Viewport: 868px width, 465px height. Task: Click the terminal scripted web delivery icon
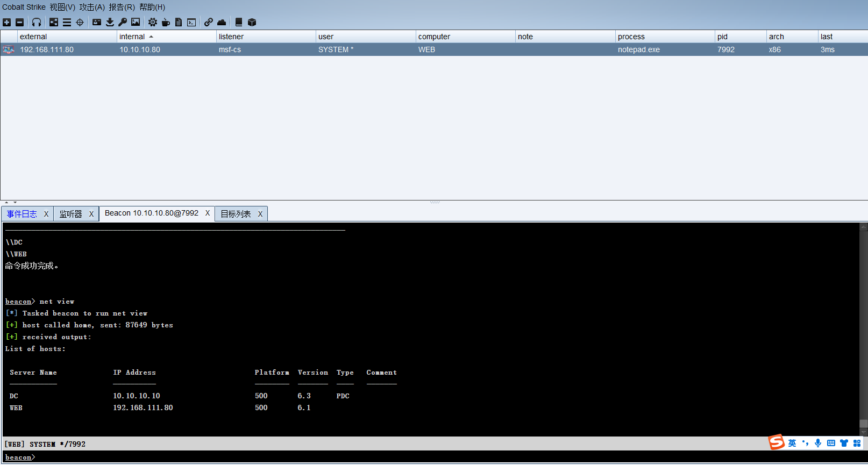[191, 22]
